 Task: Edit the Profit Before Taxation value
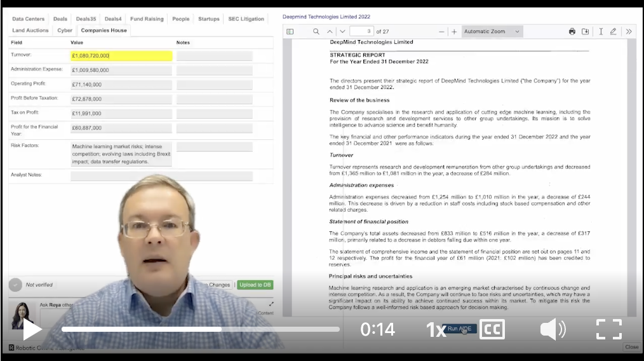pos(121,99)
